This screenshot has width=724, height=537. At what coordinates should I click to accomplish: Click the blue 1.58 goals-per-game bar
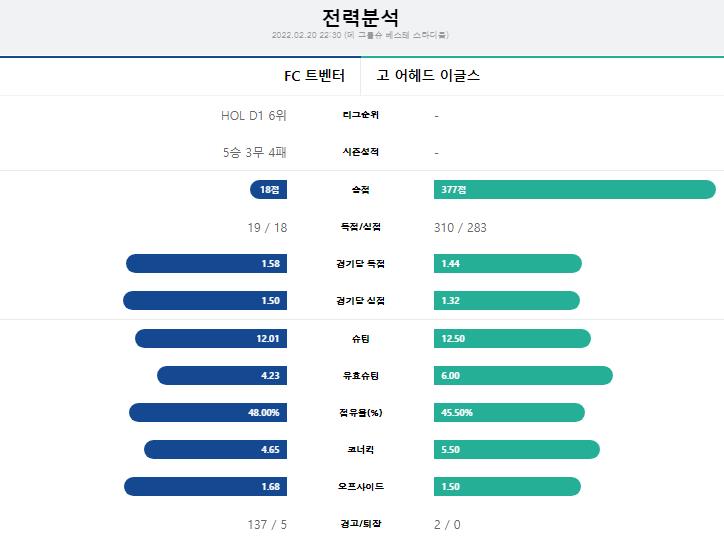[206, 264]
